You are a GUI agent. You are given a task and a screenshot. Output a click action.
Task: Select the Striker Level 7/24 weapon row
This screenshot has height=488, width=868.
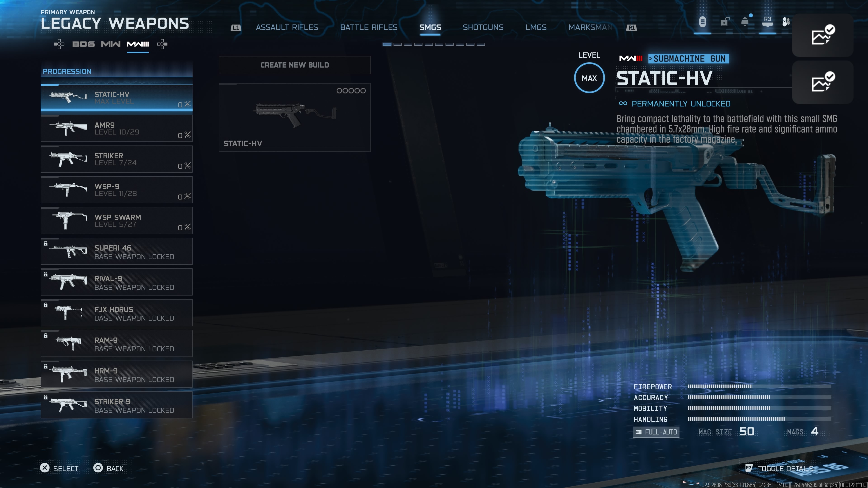click(x=117, y=159)
